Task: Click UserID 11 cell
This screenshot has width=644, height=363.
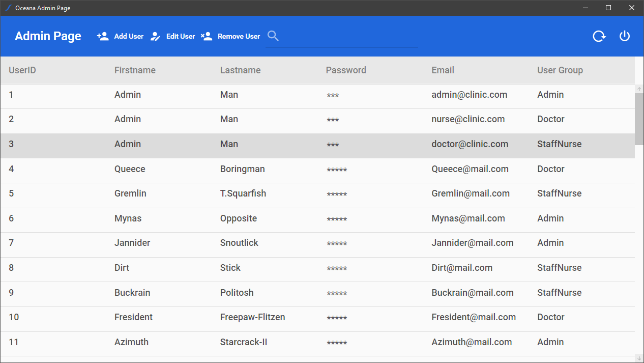Action: 14,342
